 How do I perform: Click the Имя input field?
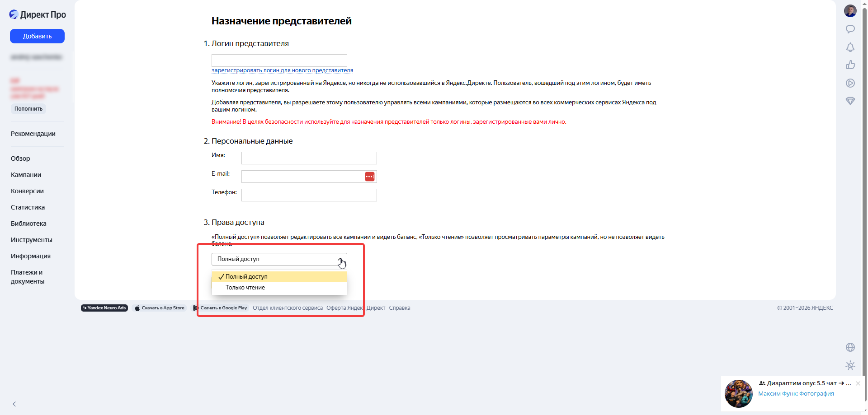309,158
